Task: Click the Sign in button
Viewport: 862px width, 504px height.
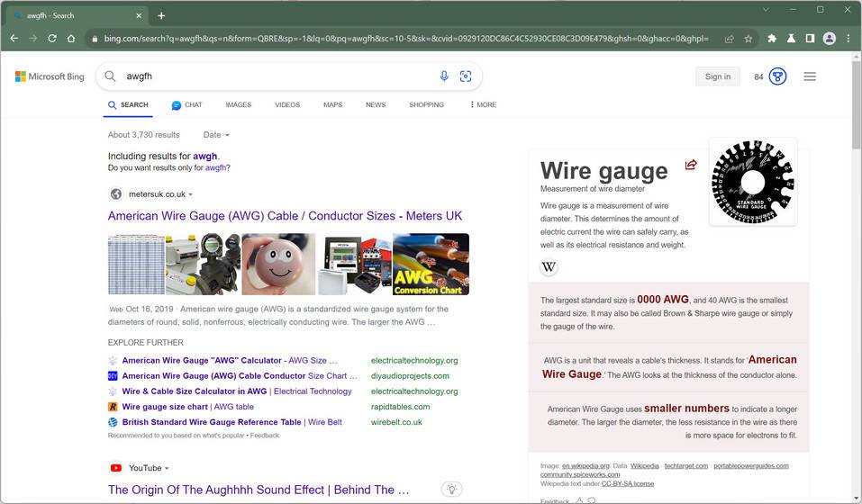Action: [x=717, y=76]
